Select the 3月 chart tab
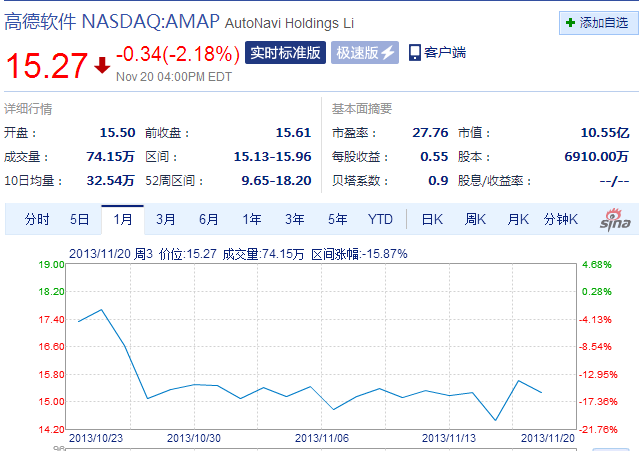Image resolution: width=644 pixels, height=451 pixels. pyautogui.click(x=166, y=219)
